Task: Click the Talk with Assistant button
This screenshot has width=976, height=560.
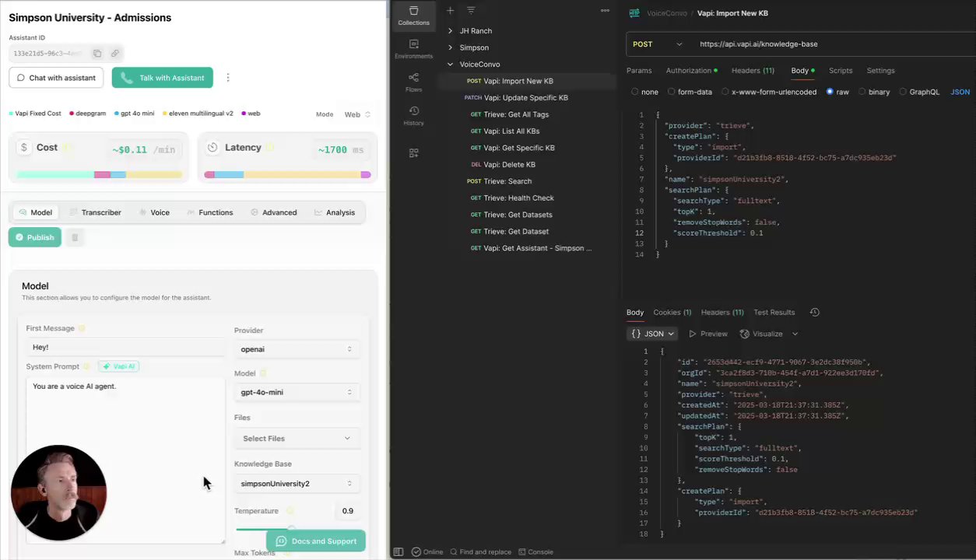Action: click(162, 78)
